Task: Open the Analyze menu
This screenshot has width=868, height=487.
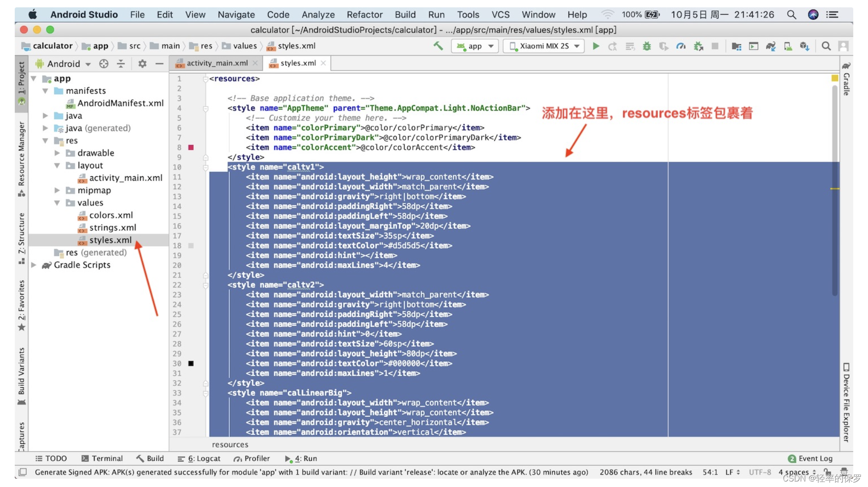Action: pos(318,15)
